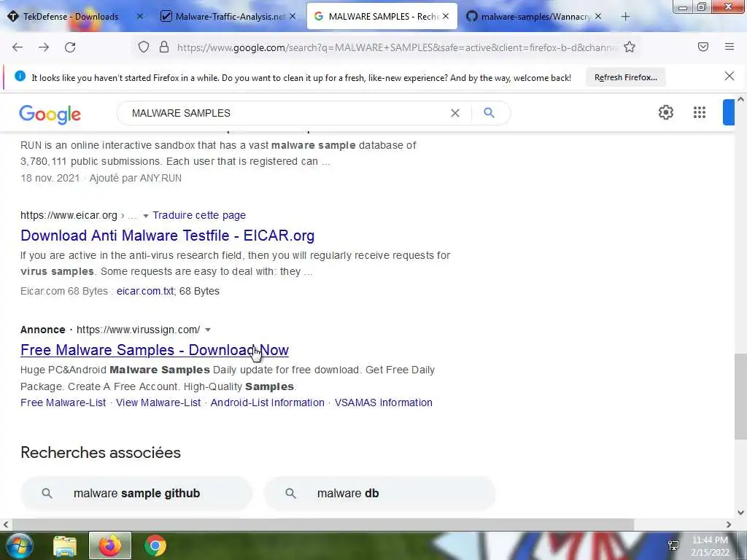Click the system tray network icon

click(x=673, y=545)
